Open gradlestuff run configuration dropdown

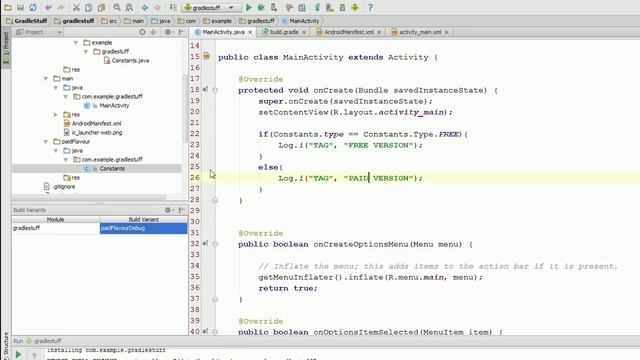point(211,7)
